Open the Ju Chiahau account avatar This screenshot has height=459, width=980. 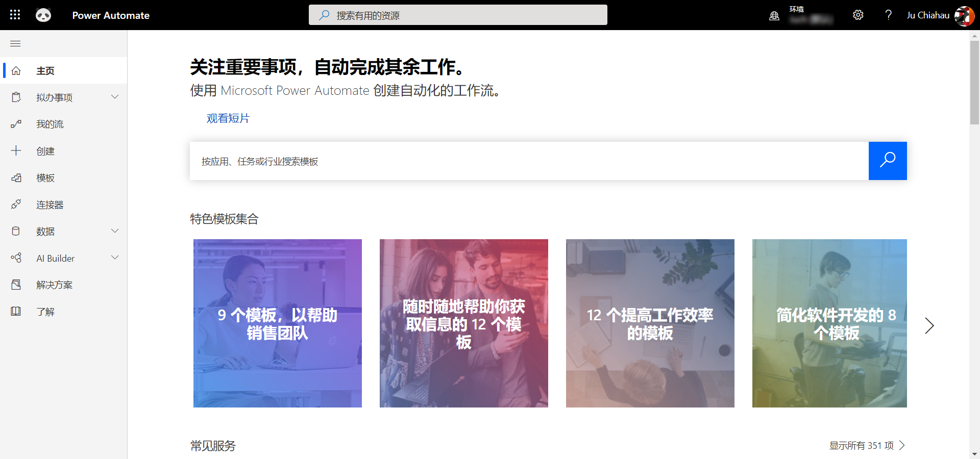pyautogui.click(x=964, y=16)
